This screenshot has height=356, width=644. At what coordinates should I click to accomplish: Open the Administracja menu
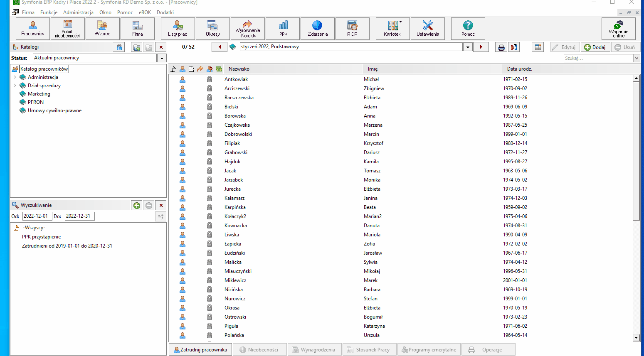click(x=78, y=12)
